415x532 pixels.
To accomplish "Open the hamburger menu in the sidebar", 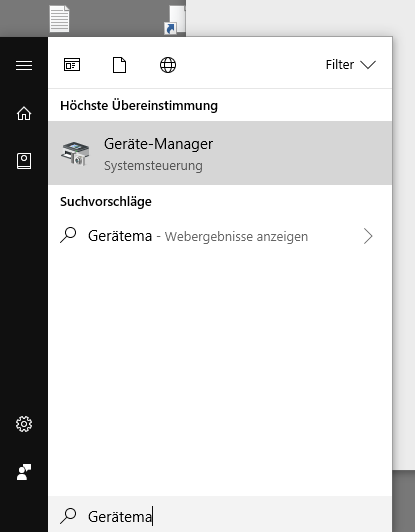I will [24, 65].
